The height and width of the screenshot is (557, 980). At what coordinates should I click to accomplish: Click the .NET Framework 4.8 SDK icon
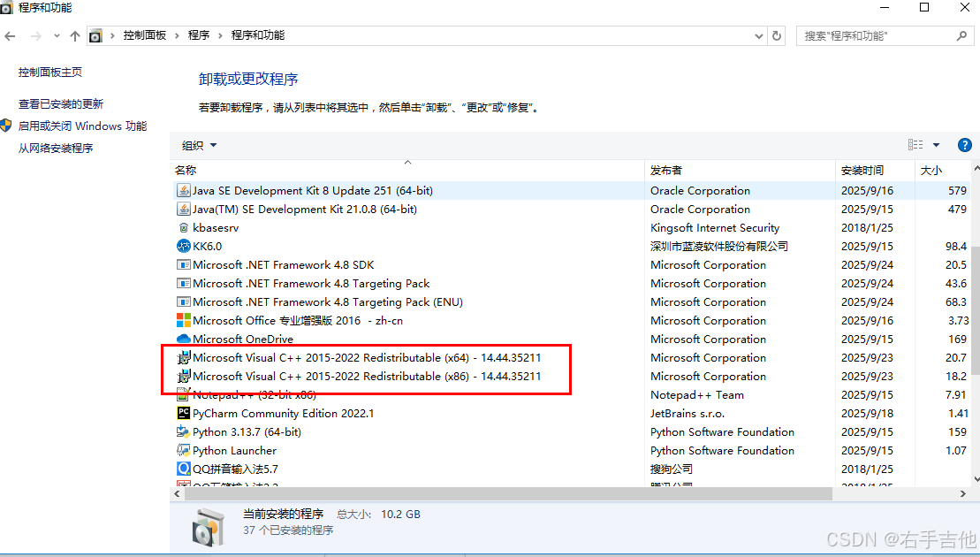click(183, 265)
